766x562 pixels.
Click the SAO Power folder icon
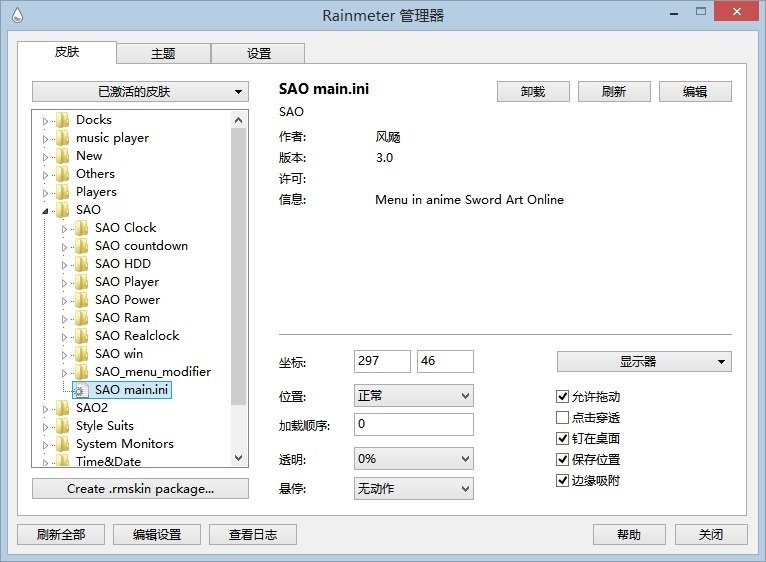point(82,300)
